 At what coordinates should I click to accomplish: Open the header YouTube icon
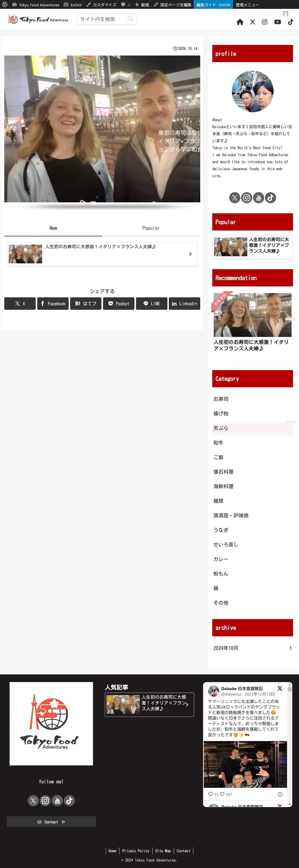pos(277,22)
